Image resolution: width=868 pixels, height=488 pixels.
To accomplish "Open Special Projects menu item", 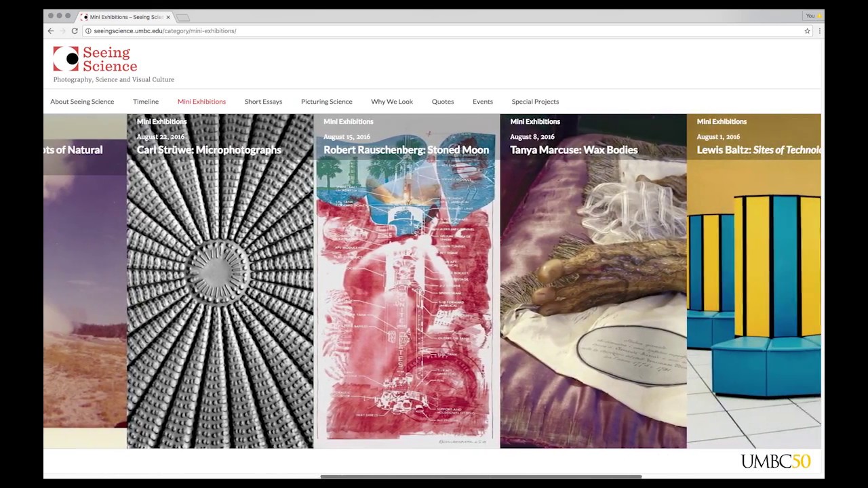I will [535, 102].
